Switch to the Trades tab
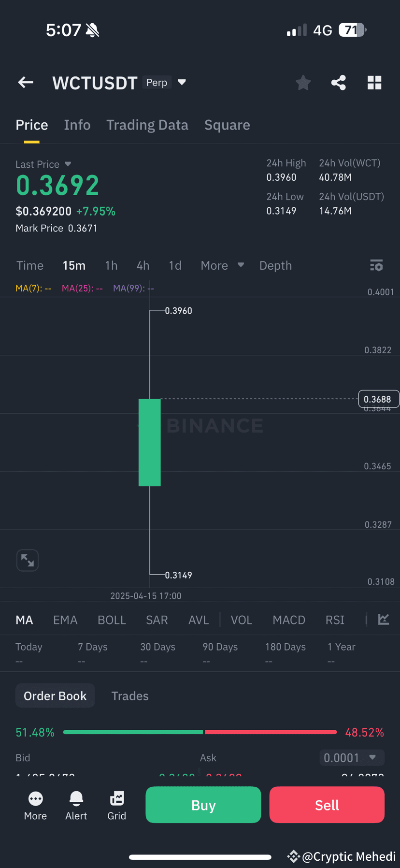Viewport: 400px width, 868px height. coord(130,696)
